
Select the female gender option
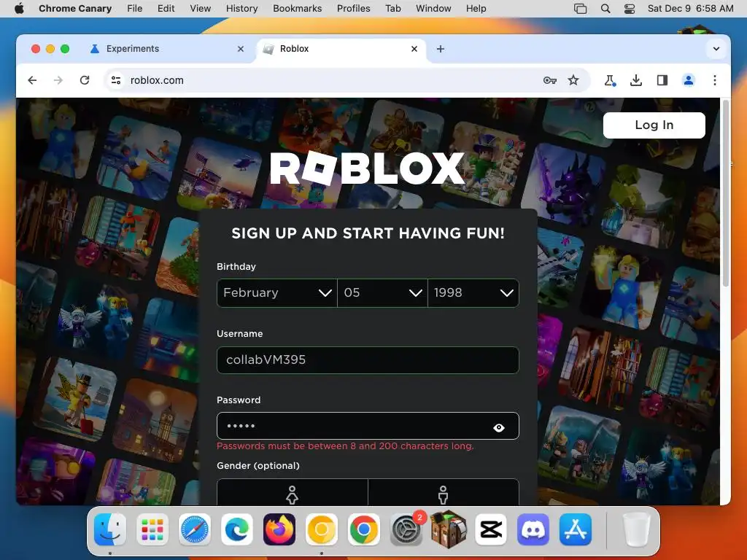[x=292, y=492]
